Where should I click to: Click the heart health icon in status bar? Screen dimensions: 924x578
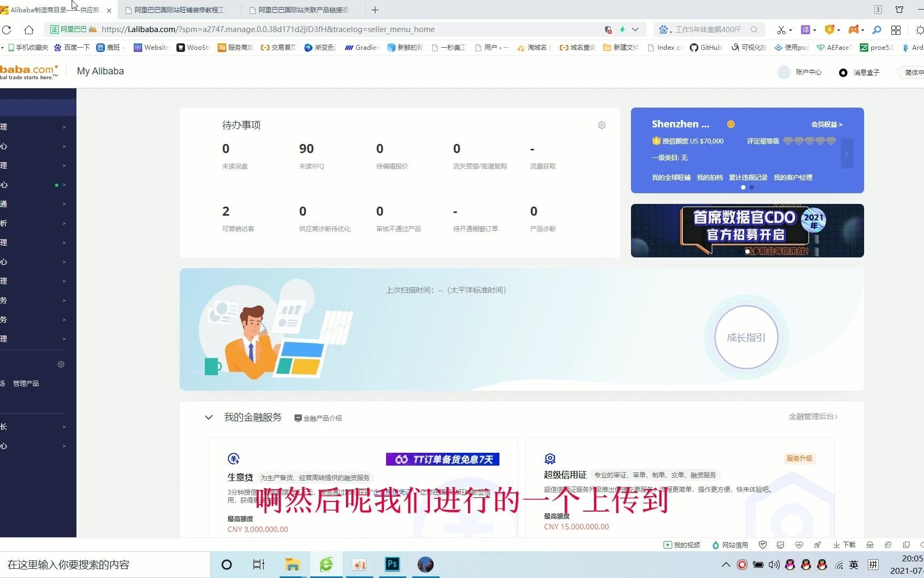[799, 545]
